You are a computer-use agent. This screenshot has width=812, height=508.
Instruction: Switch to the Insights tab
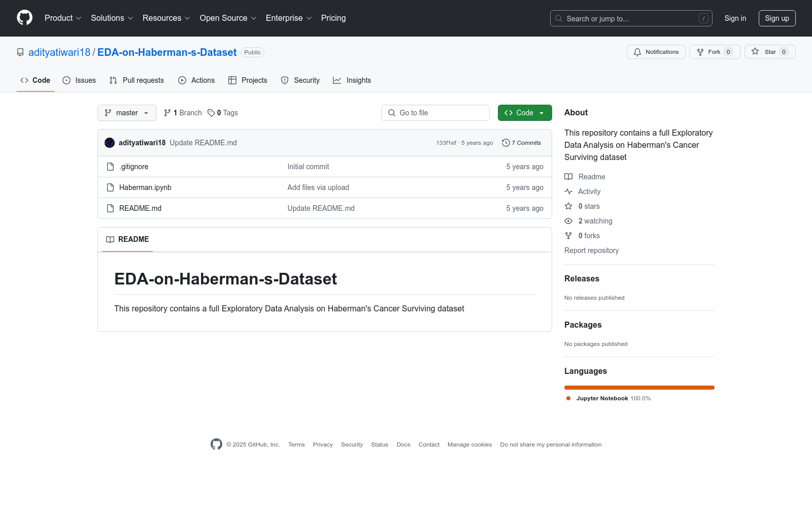[x=352, y=80]
